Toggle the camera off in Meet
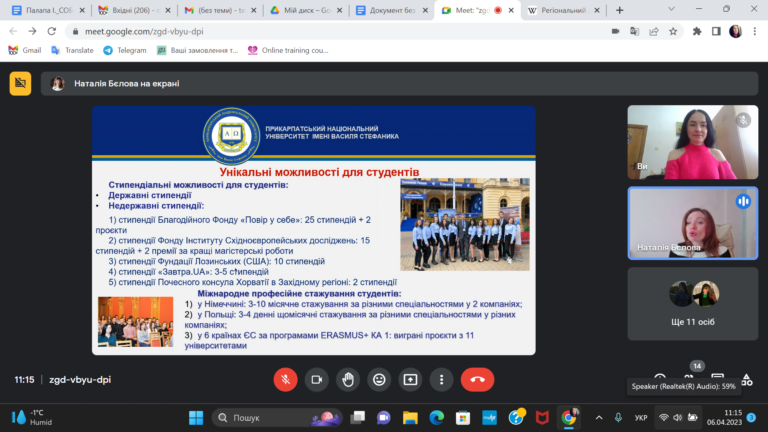 tap(316, 380)
